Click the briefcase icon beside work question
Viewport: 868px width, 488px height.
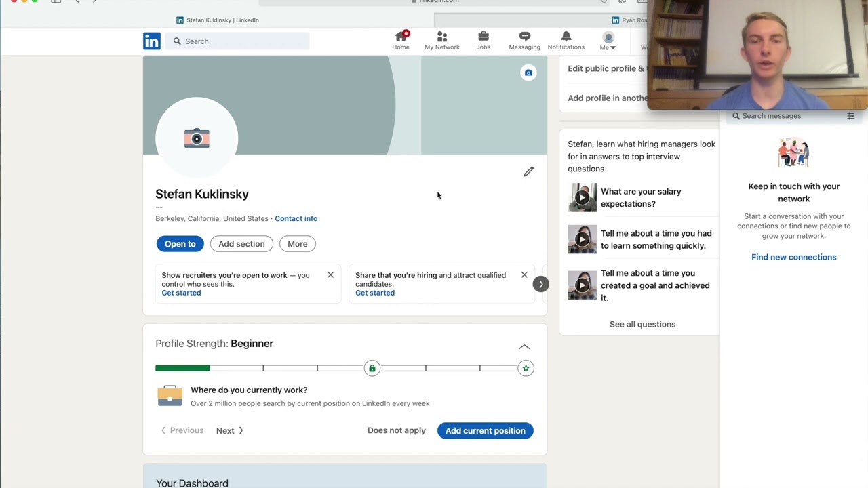pyautogui.click(x=170, y=396)
